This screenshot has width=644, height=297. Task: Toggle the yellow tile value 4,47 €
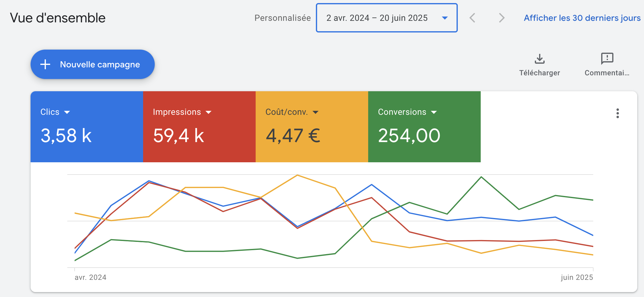[293, 136]
